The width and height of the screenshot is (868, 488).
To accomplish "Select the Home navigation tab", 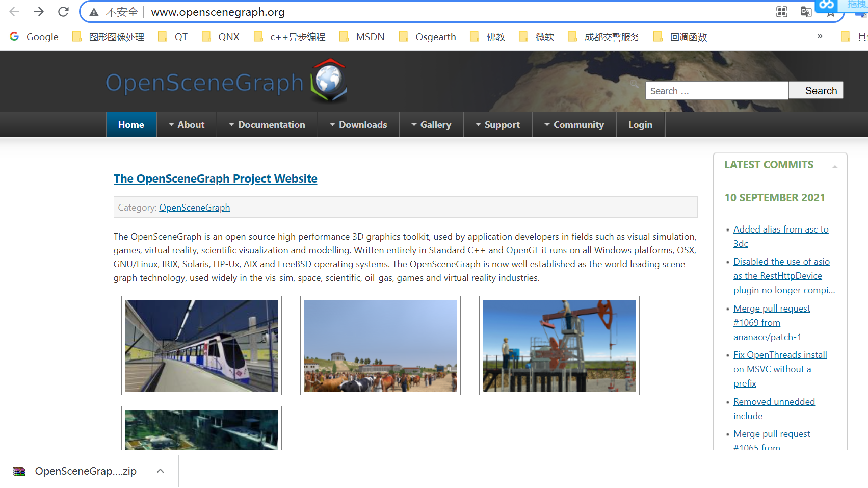I will [x=131, y=124].
